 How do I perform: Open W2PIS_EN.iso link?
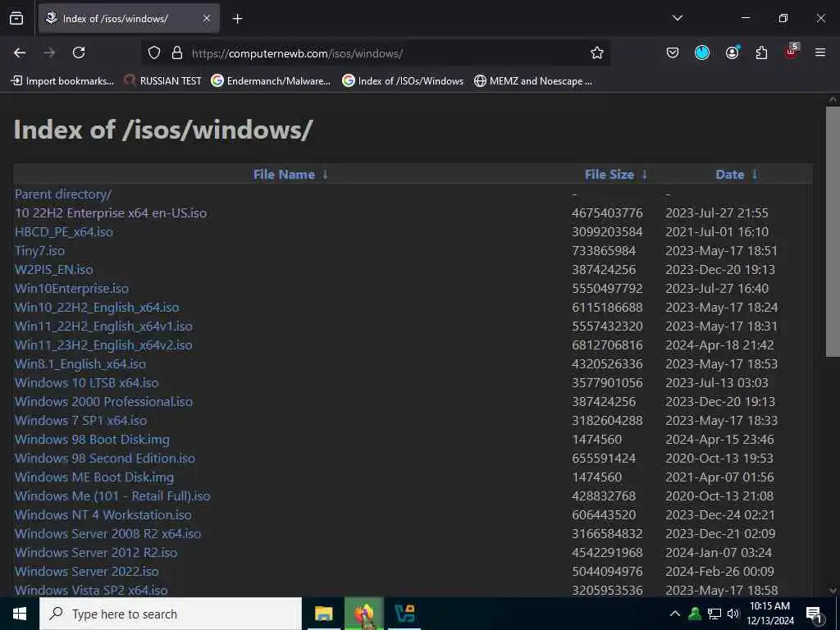pyautogui.click(x=53, y=269)
